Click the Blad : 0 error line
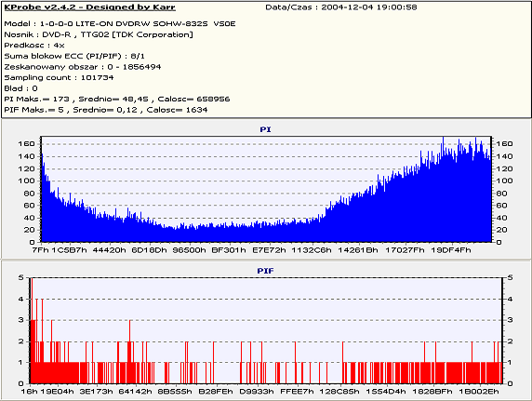Viewport: 532px width, 401px height. [20, 88]
